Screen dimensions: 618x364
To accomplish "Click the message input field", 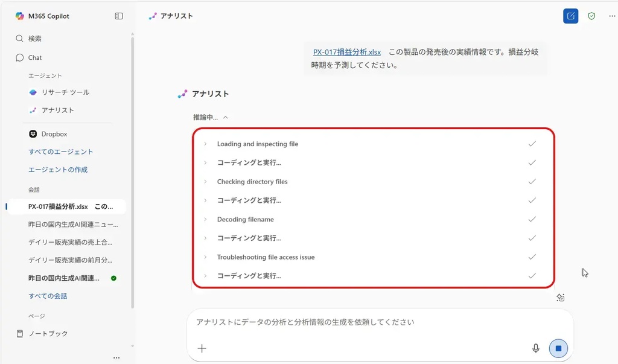I will tap(362, 322).
